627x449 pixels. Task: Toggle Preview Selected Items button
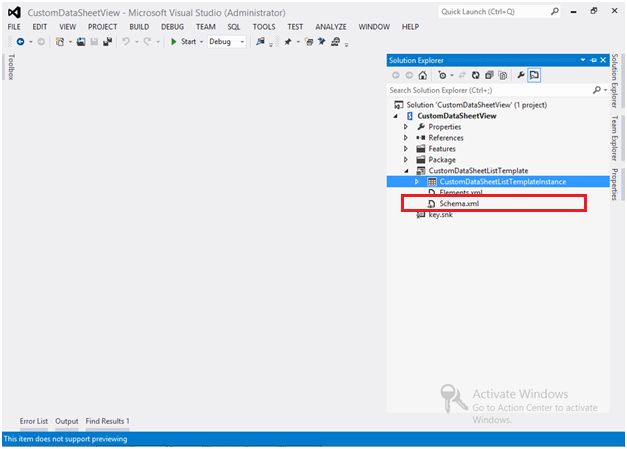pyautogui.click(x=534, y=75)
